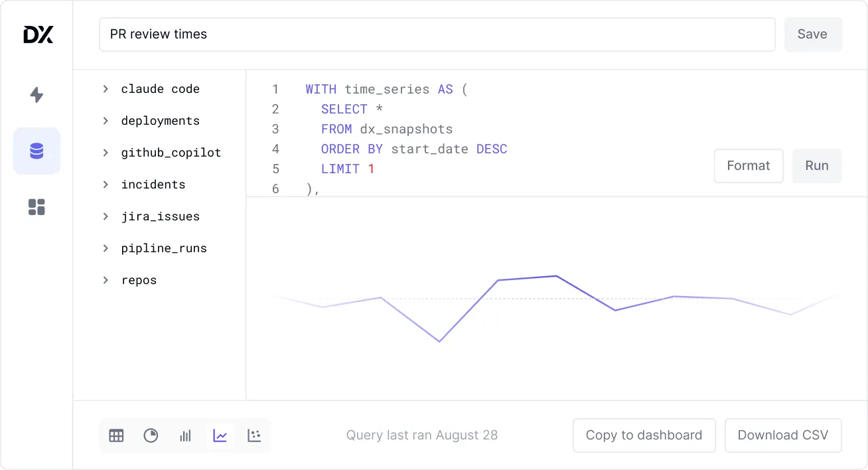Open the lightning bolt sidebar section

pyautogui.click(x=36, y=95)
